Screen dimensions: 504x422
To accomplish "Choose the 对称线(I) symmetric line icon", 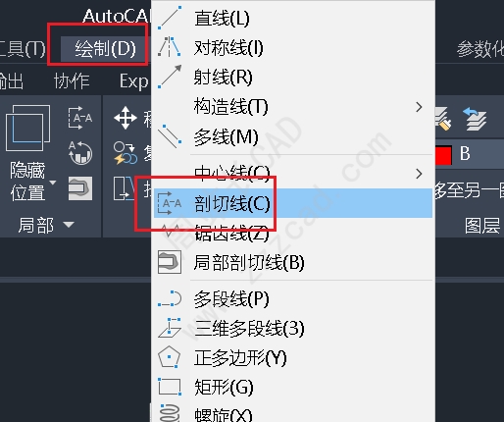I will coord(170,47).
